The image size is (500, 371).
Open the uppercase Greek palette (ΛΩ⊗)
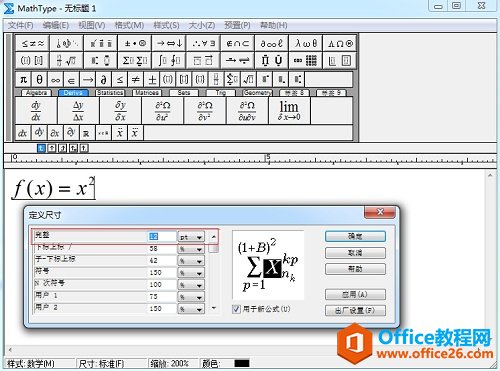point(340,43)
